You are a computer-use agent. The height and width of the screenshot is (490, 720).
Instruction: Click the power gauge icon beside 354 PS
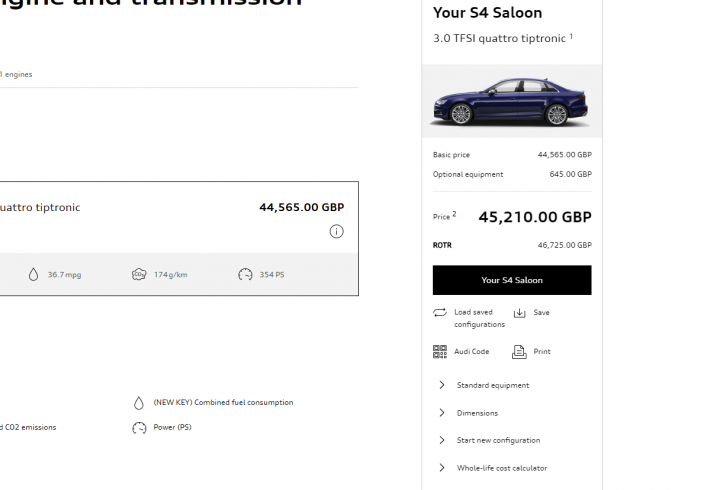245,275
